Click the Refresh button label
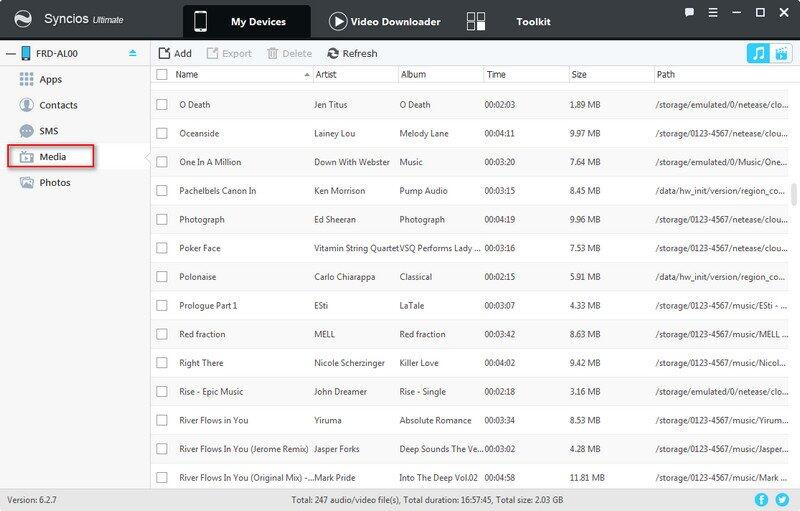The width and height of the screenshot is (800, 511). point(360,53)
